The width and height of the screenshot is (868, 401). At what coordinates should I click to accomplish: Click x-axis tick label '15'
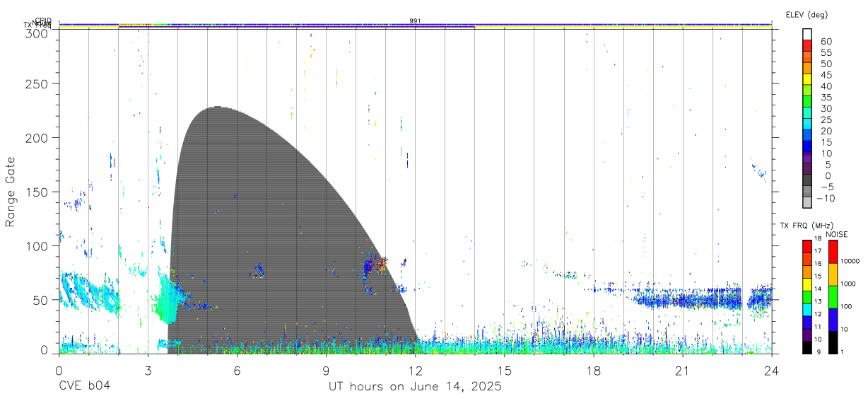click(x=505, y=370)
